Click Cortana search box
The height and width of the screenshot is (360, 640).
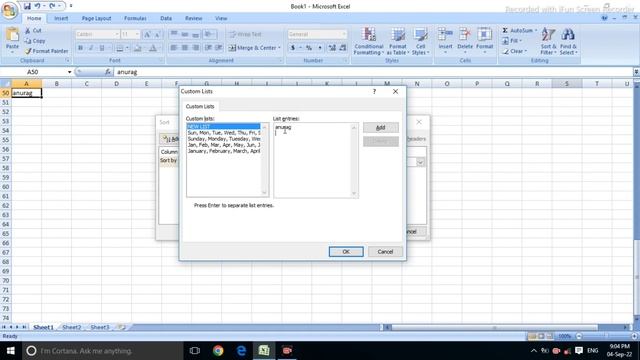pos(102,351)
